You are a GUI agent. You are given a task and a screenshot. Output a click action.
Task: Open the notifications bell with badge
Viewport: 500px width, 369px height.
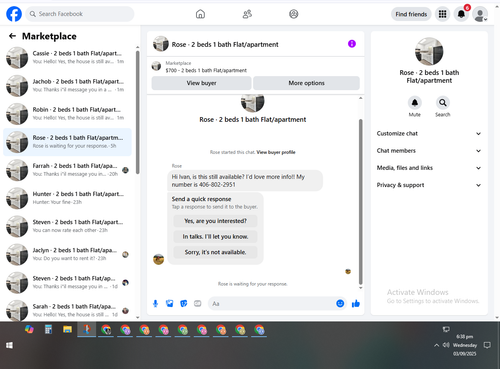click(461, 14)
